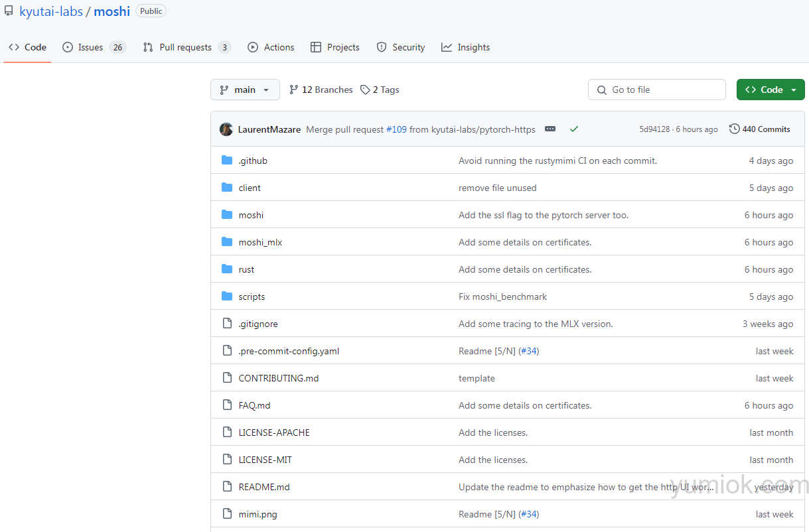Open the moshi_mlx folder
The height and width of the screenshot is (532, 809).
260,242
